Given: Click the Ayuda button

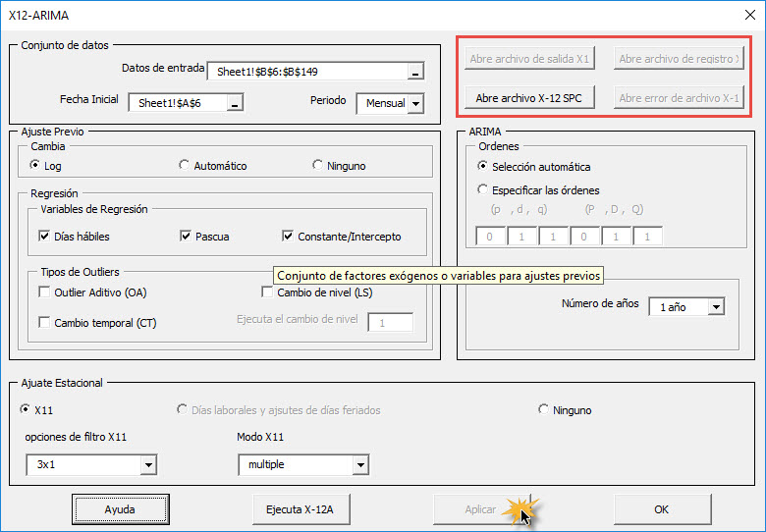Looking at the screenshot, I should [x=120, y=509].
